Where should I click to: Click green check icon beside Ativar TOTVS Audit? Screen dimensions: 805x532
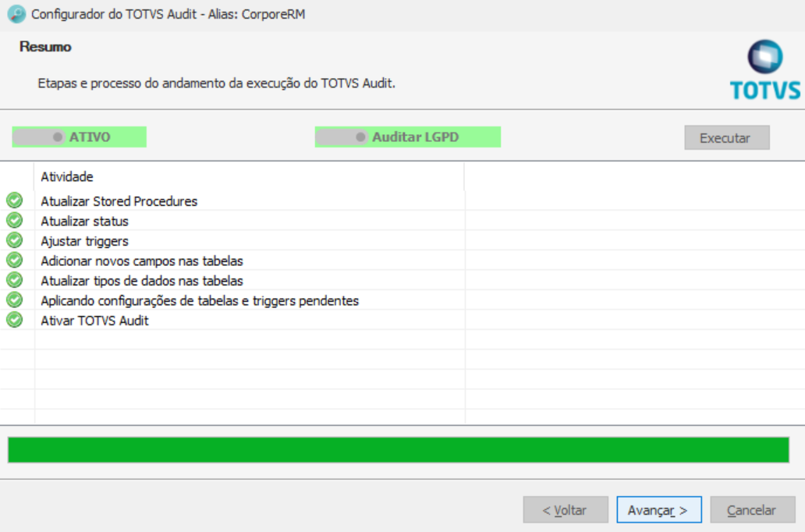point(14,320)
